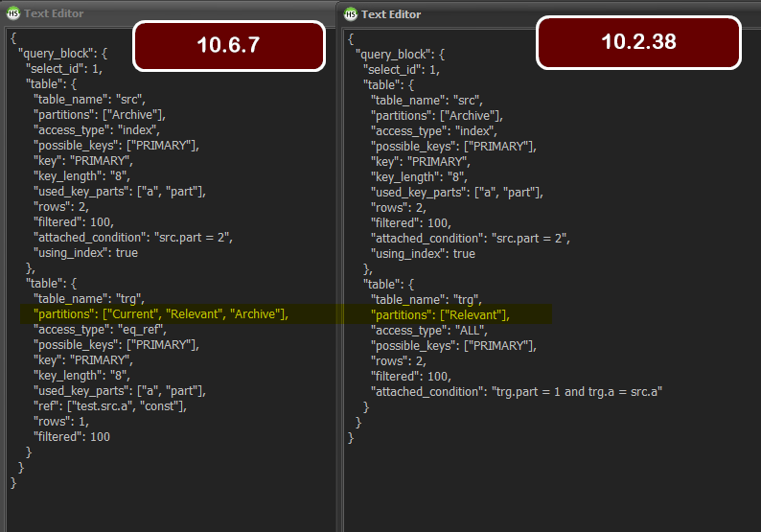
Task: Click "filtered": 100 on the left editor's last table
Action: click(x=72, y=437)
